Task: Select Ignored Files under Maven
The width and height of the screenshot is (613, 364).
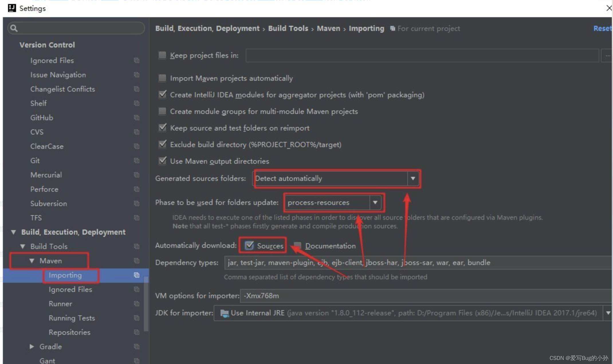Action: [x=70, y=289]
